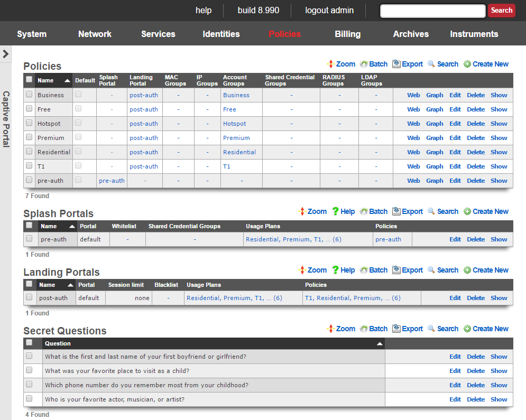The height and width of the screenshot is (420, 526).
Task: Click the Export icon for Secret Questions
Action: [x=396, y=329]
